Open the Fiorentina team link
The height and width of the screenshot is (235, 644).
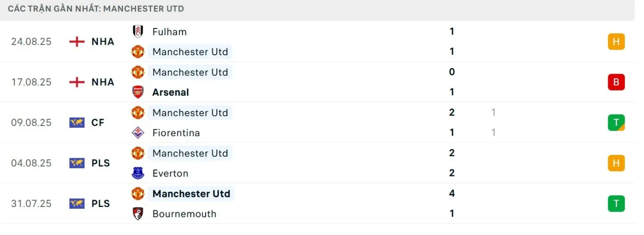click(176, 133)
